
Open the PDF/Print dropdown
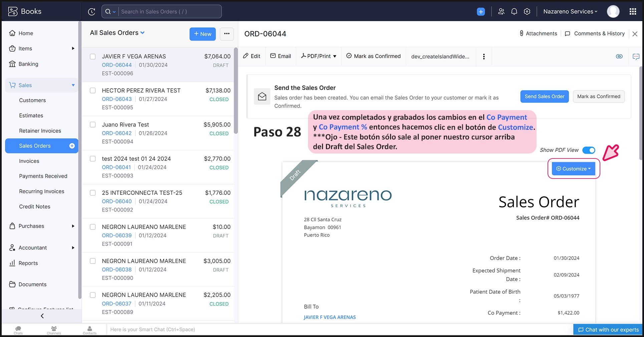(x=319, y=56)
